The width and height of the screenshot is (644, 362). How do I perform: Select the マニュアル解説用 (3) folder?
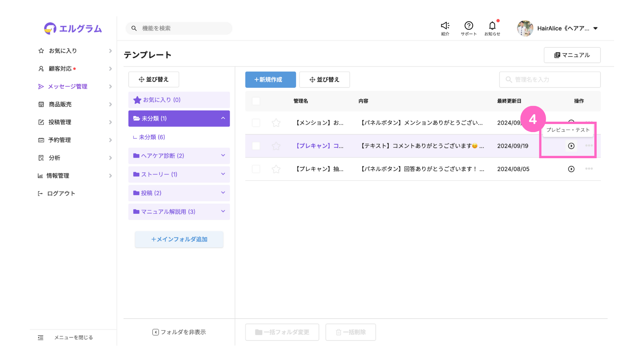[x=179, y=212]
